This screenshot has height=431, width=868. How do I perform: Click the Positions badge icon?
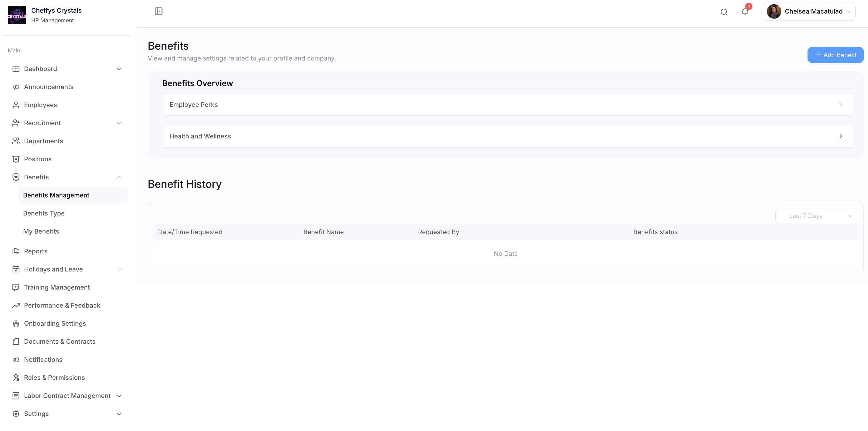pyautogui.click(x=16, y=159)
